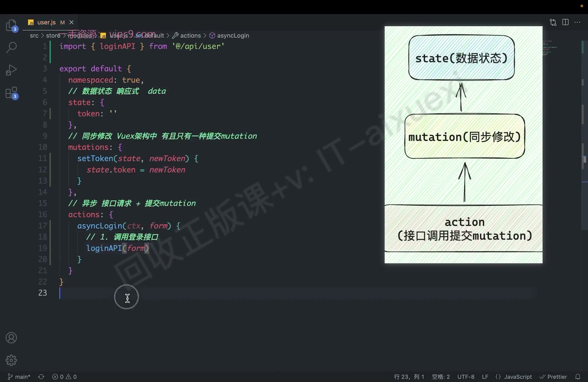Select the user.js editor tab

(51, 22)
